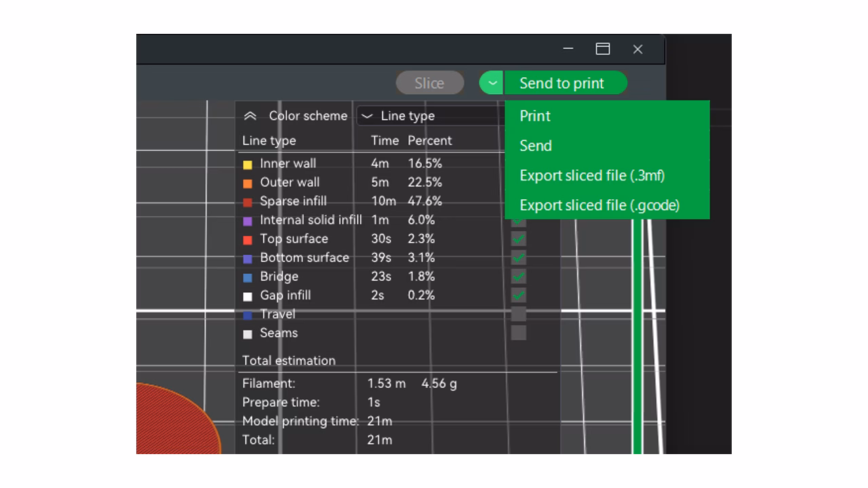The image size is (868, 488).
Task: Click the Bottom surface color swatch
Action: point(248,259)
